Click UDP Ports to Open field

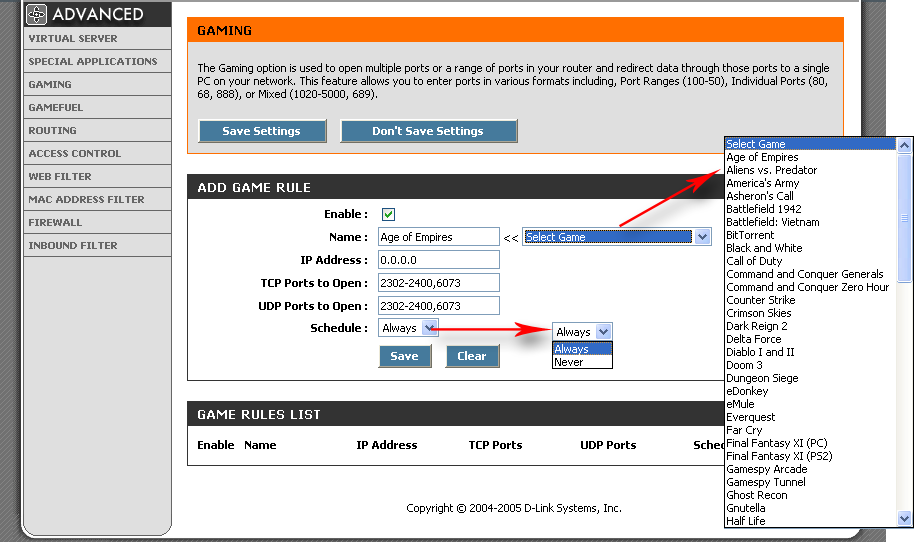(x=439, y=305)
